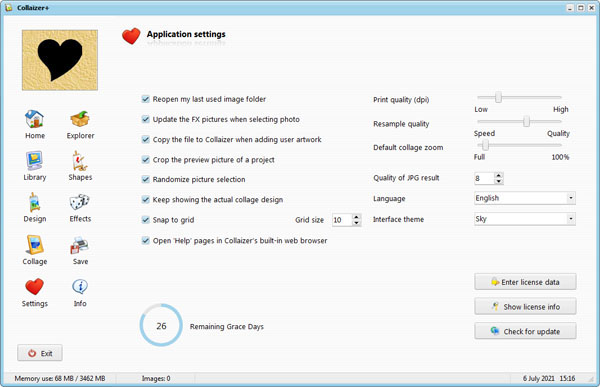Image resolution: width=600 pixels, height=387 pixels.
Task: Increase Grid size with up arrow
Action: click(x=356, y=217)
